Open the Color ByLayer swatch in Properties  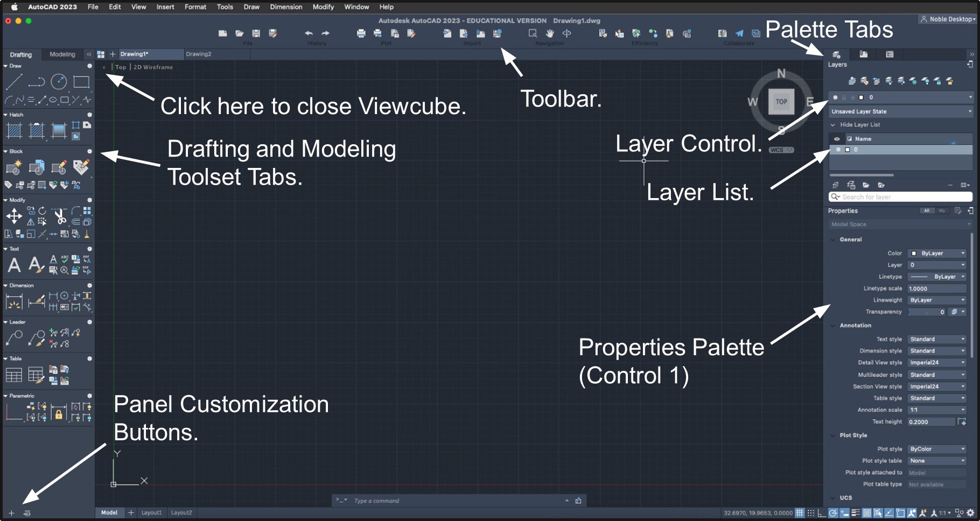(937, 253)
